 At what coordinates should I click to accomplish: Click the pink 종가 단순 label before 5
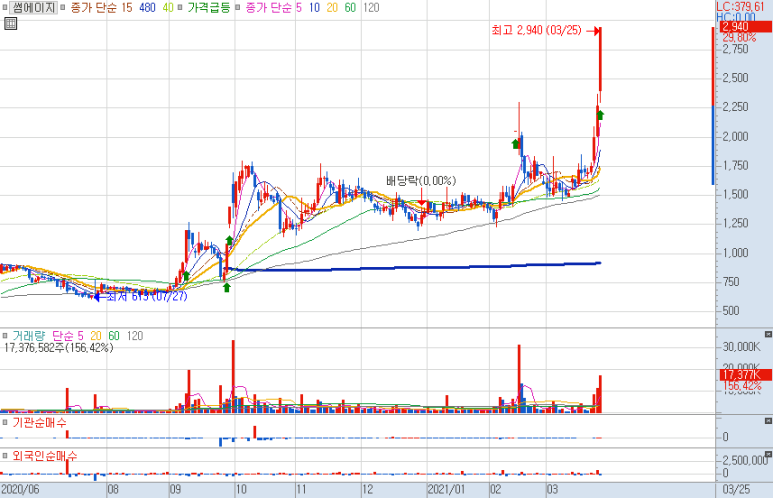tap(269, 7)
